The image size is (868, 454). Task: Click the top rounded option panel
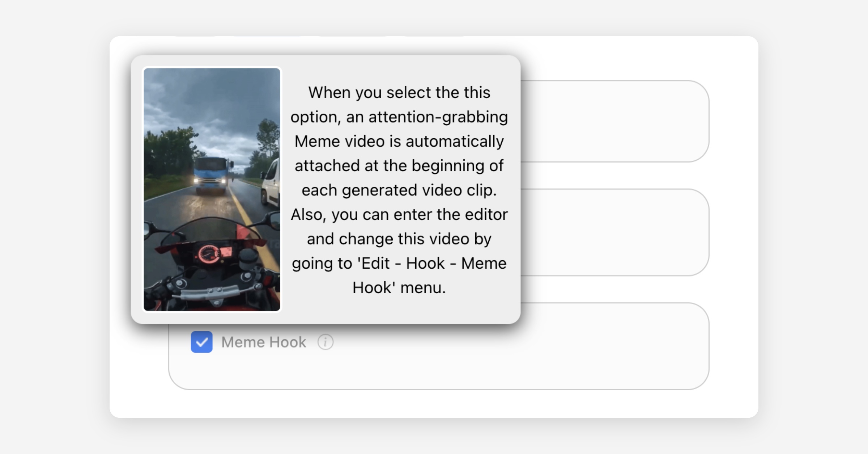pos(615,121)
